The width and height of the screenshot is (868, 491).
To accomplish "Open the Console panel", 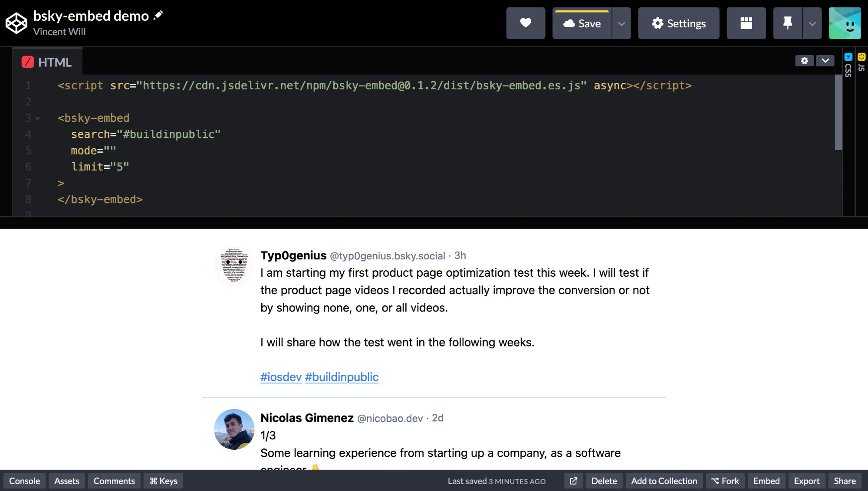I will pos(24,481).
